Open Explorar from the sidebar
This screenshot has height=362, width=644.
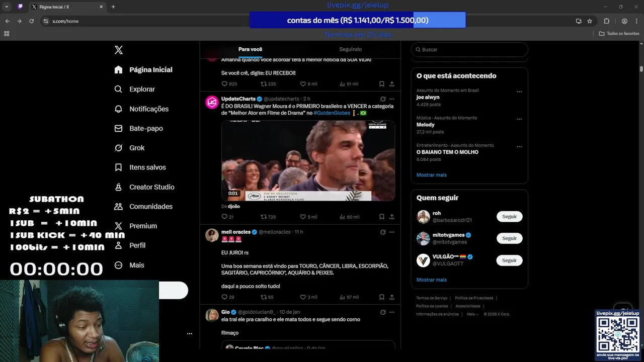coord(134,89)
